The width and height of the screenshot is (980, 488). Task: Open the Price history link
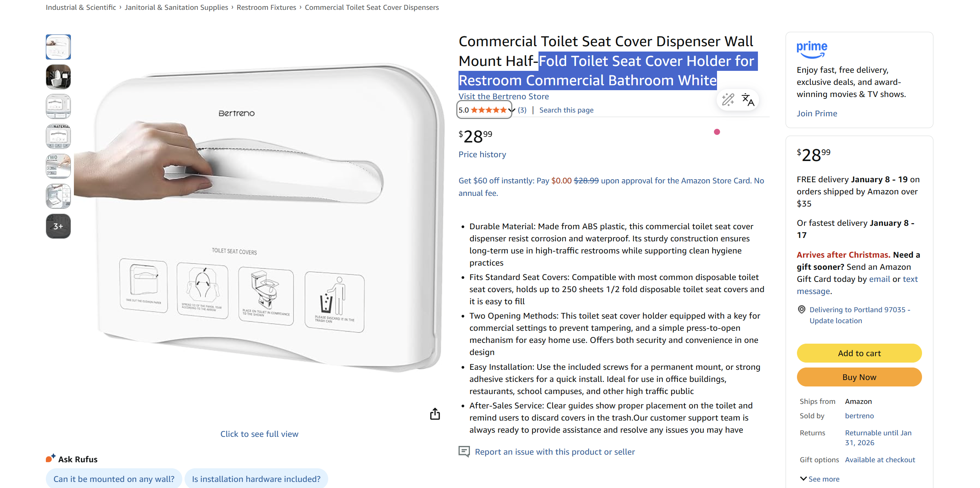click(482, 154)
